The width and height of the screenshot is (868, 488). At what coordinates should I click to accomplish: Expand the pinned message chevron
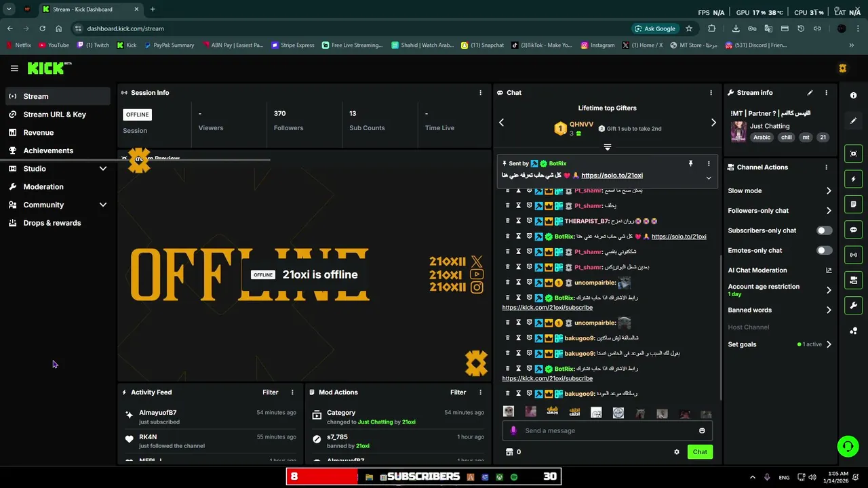click(x=709, y=178)
